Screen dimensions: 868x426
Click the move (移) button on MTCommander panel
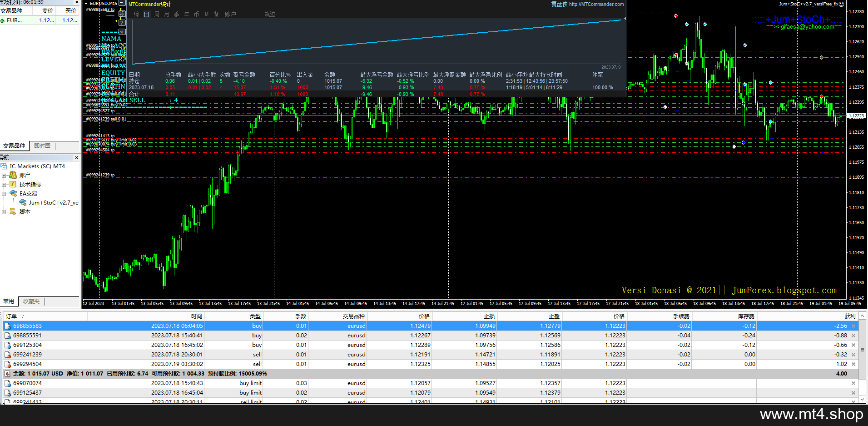point(122,14)
